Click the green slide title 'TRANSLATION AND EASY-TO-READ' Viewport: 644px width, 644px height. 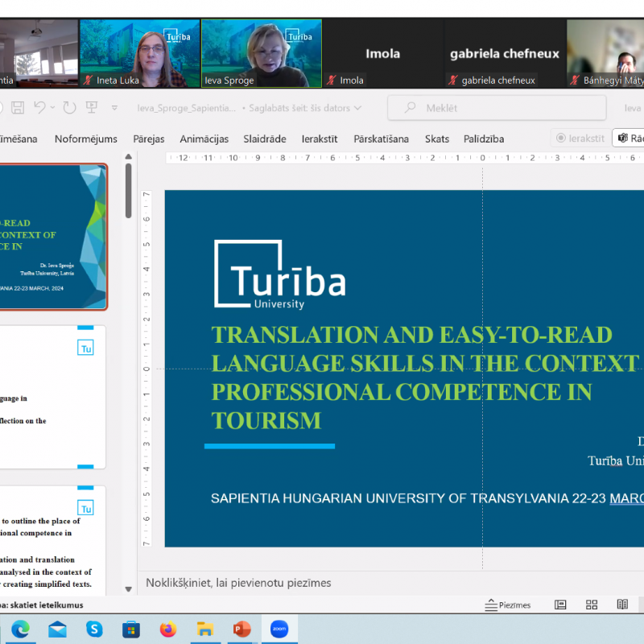[x=412, y=335]
